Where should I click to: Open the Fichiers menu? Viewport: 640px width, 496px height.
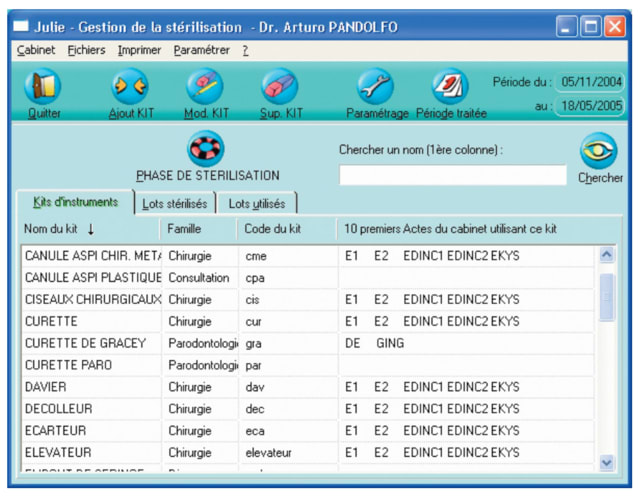tap(86, 50)
